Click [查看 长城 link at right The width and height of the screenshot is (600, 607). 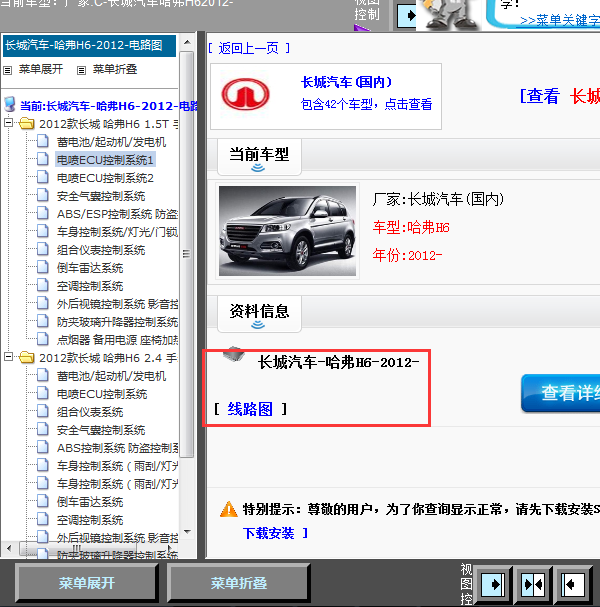tap(559, 96)
